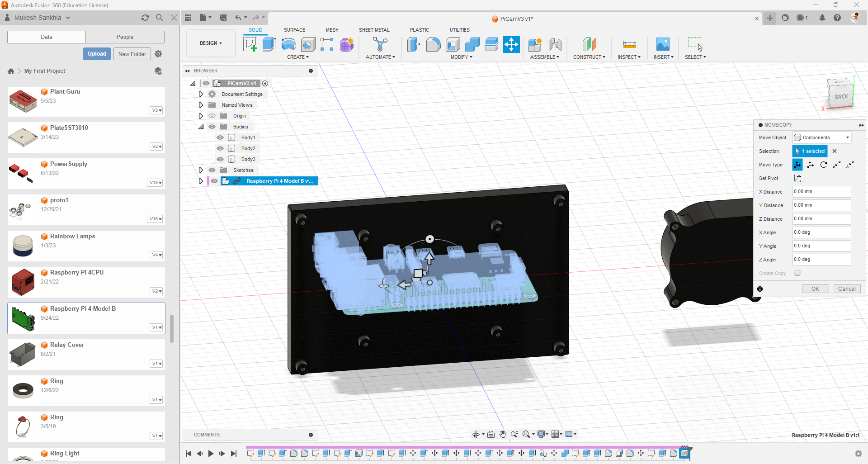Hide the Sketches folder
Screen dimensions: 868x464
point(212,170)
